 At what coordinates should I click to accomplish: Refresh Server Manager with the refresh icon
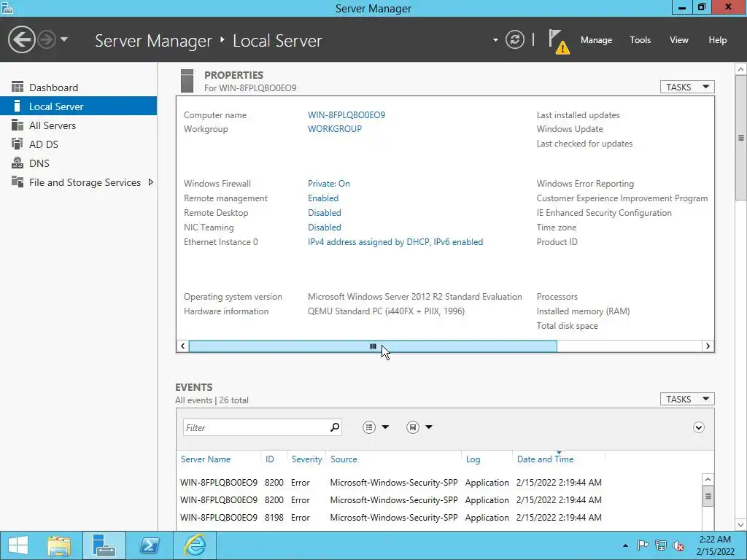click(514, 39)
